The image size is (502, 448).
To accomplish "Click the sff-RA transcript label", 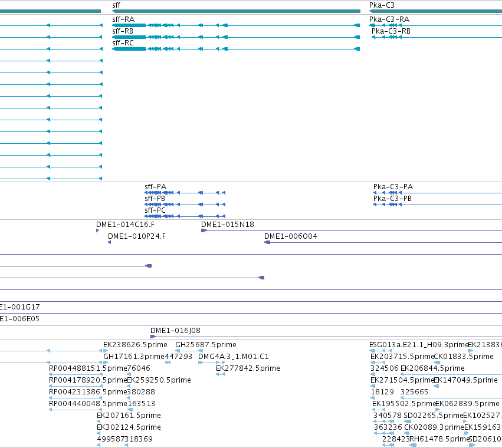I will tap(123, 19).
